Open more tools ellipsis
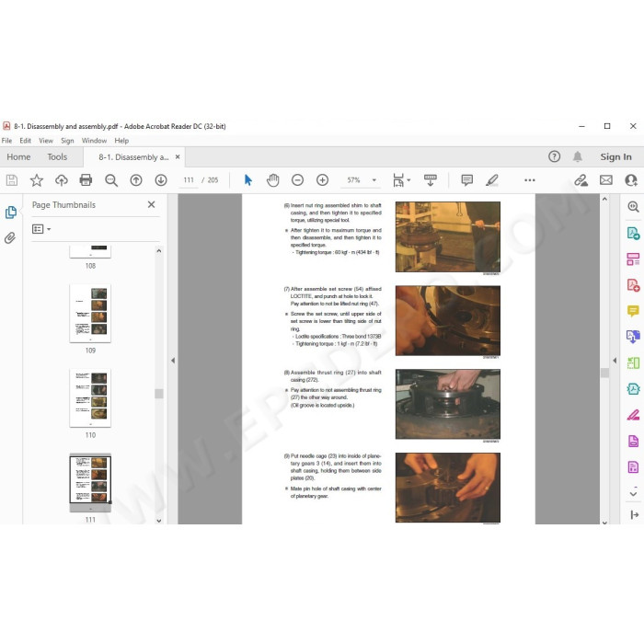Image resolution: width=644 pixels, height=644 pixels. point(530,180)
